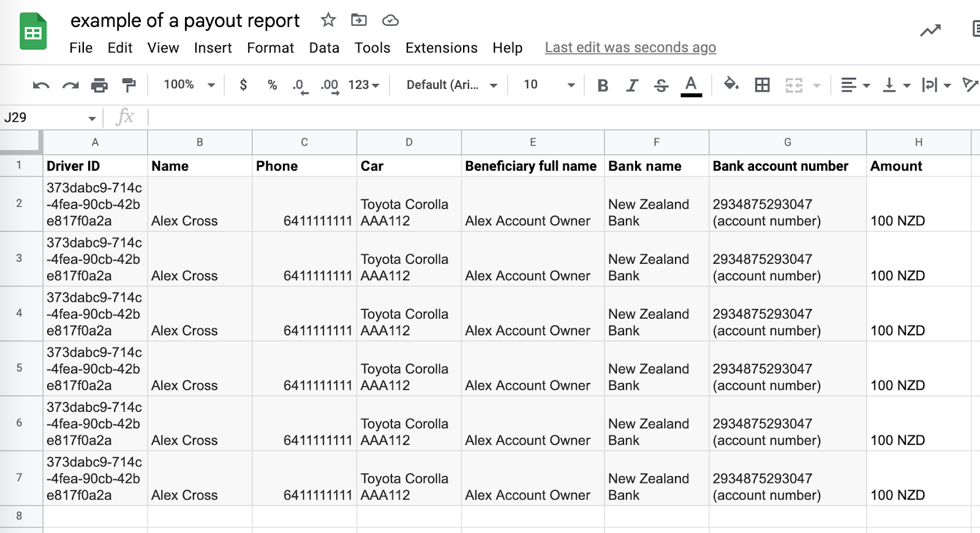Image resolution: width=980 pixels, height=533 pixels.
Task: Toggle bold formatting
Action: (x=603, y=85)
